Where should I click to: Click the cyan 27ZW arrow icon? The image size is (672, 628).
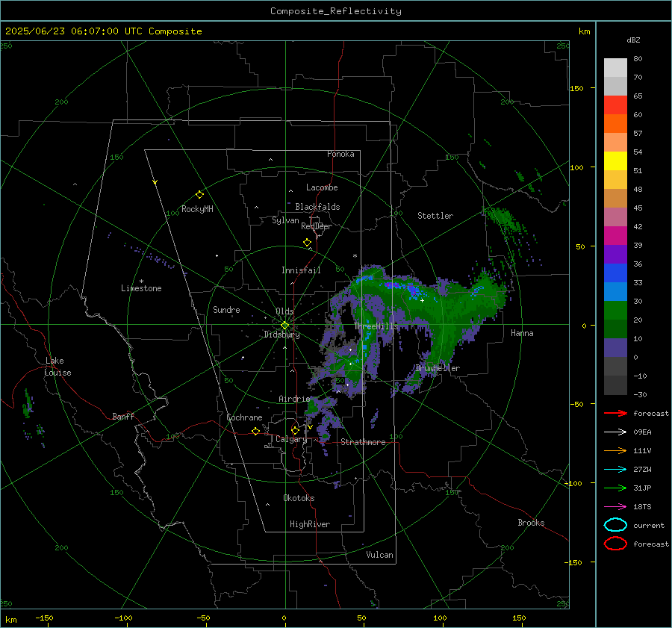pyautogui.click(x=615, y=470)
